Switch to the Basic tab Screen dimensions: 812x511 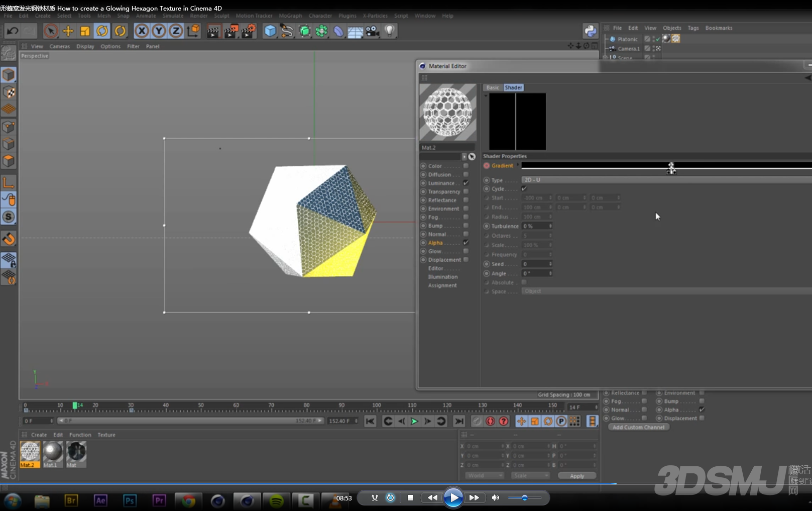point(493,87)
